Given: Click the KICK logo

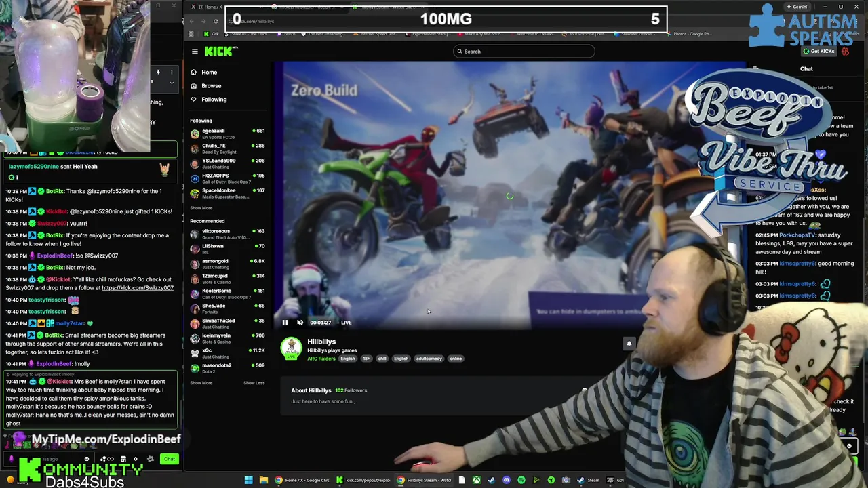Looking at the screenshot, I should (x=221, y=51).
